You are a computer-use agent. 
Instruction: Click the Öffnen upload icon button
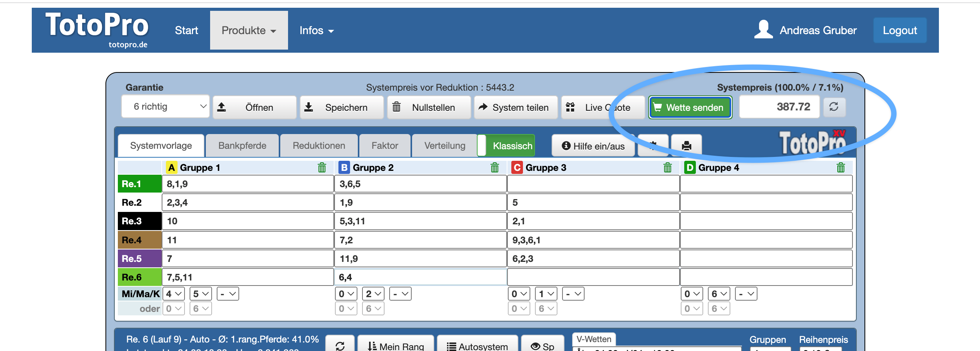click(254, 107)
